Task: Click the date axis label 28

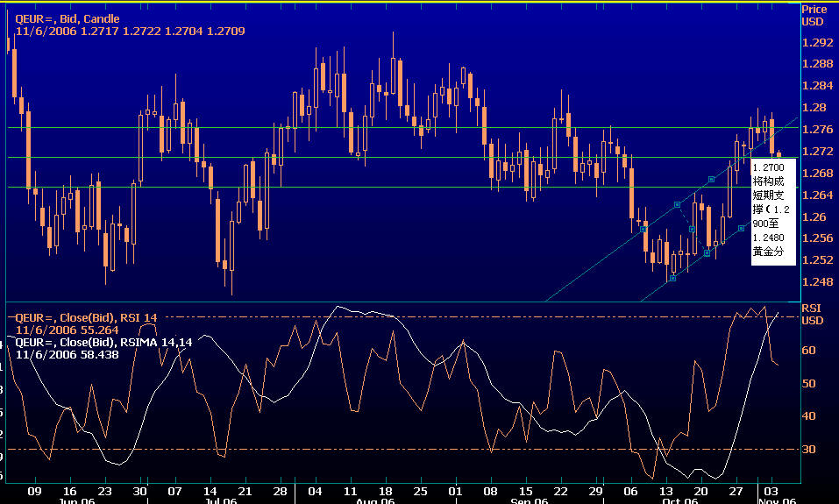Action: point(280,492)
